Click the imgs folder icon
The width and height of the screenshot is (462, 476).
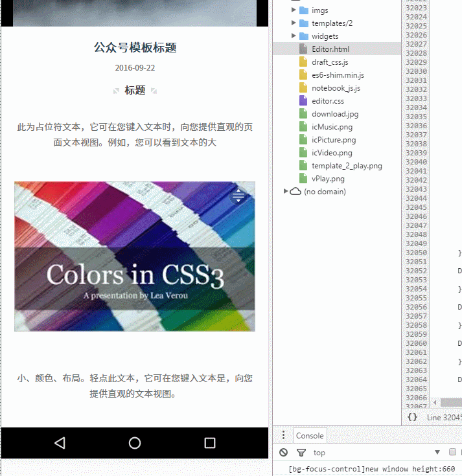pyautogui.click(x=304, y=10)
